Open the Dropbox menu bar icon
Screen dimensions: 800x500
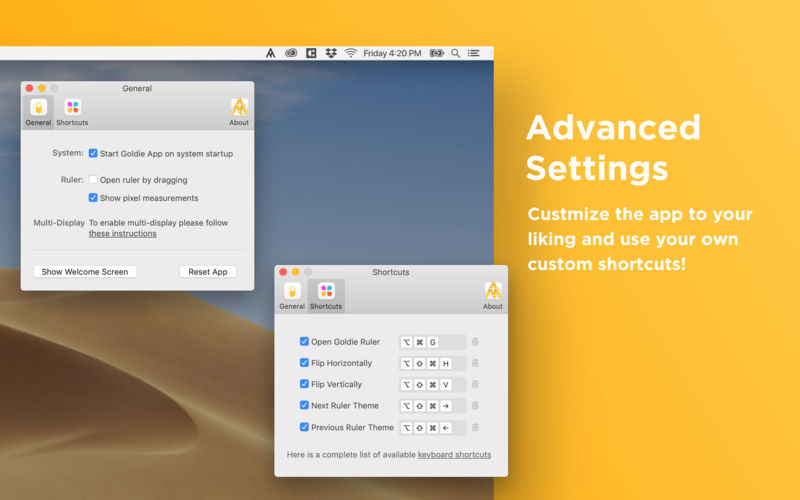pos(331,53)
